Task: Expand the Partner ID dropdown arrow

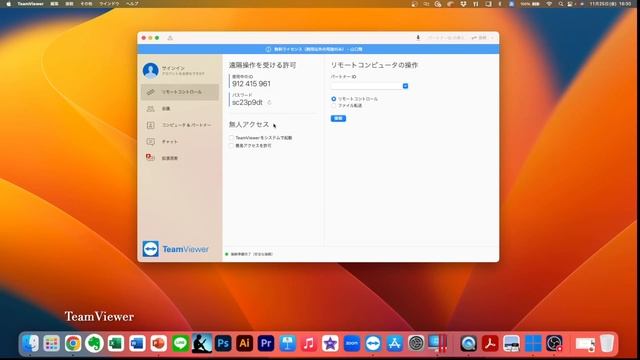Action: tap(405, 86)
